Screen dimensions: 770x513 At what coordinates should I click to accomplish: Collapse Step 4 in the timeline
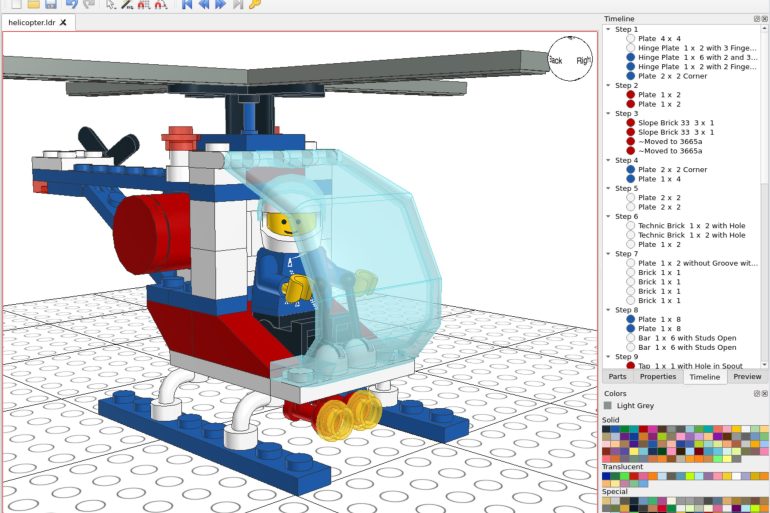click(x=608, y=161)
